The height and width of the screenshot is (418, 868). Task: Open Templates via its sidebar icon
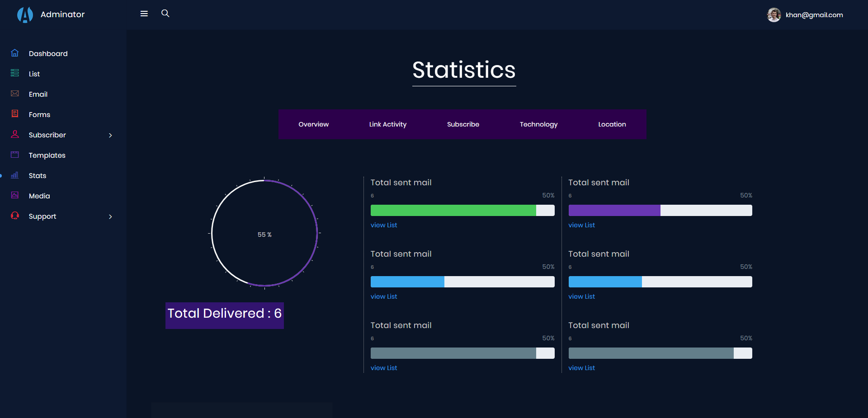[15, 155]
